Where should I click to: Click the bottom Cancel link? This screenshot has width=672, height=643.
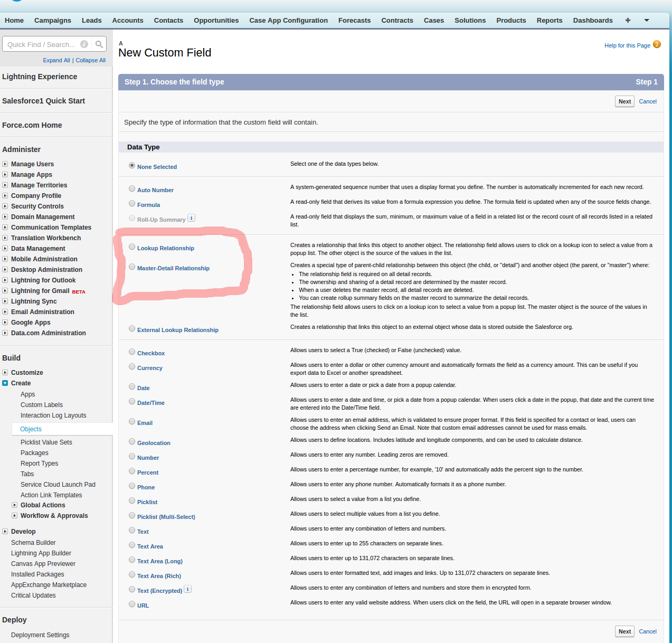click(x=648, y=631)
